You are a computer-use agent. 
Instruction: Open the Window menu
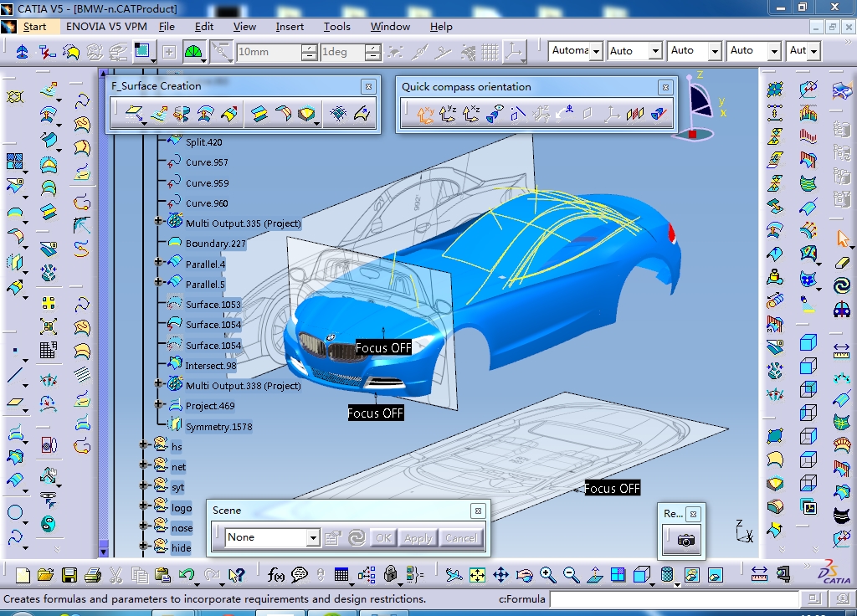tap(390, 27)
